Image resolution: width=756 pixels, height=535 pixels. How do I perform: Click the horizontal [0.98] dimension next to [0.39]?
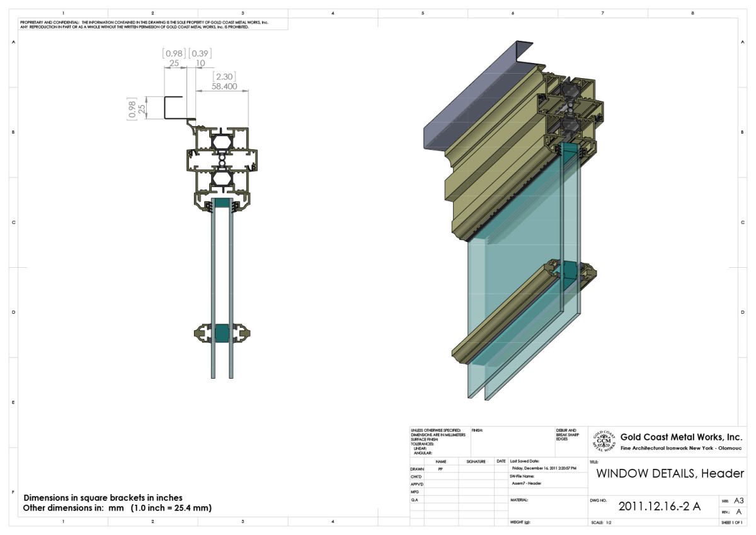point(175,54)
